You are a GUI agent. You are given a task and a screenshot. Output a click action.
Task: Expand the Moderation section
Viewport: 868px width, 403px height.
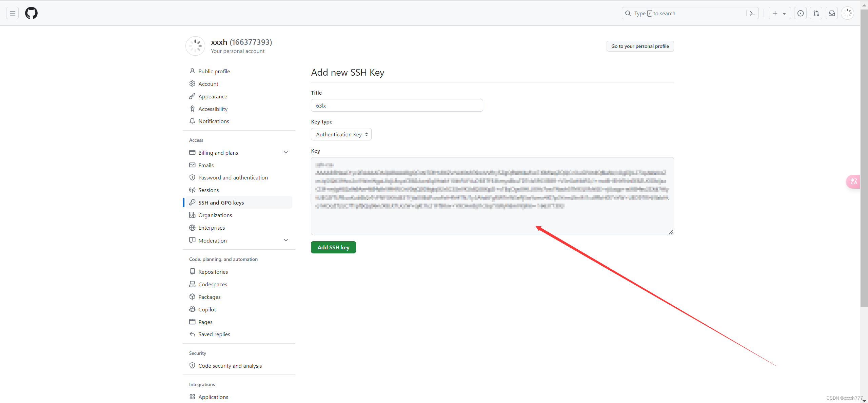click(286, 240)
